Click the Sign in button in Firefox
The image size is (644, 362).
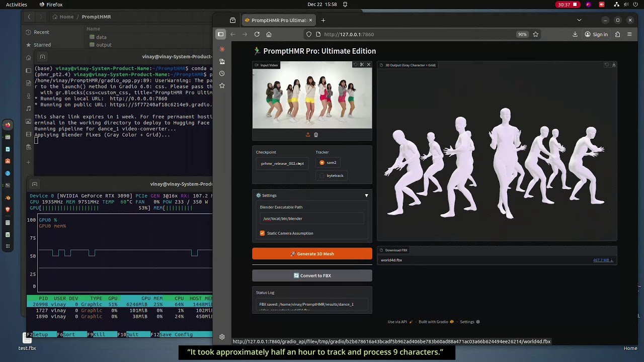point(596,34)
